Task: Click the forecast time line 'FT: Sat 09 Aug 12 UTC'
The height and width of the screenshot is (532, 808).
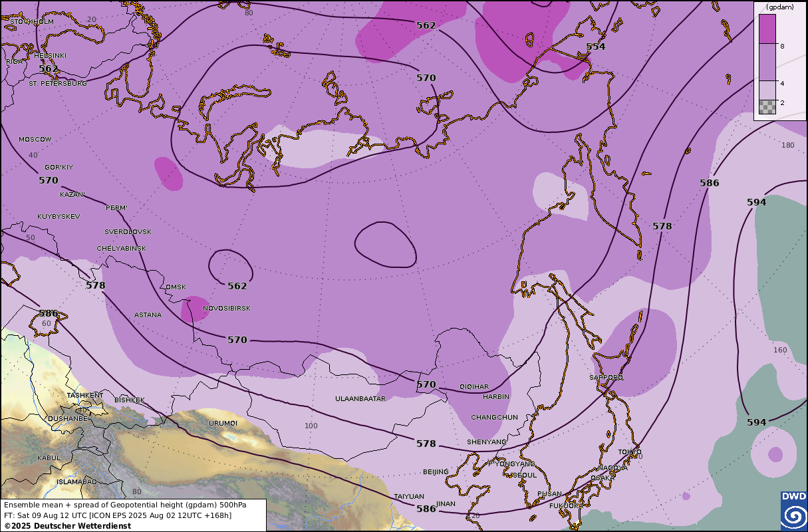Action: [x=118, y=515]
